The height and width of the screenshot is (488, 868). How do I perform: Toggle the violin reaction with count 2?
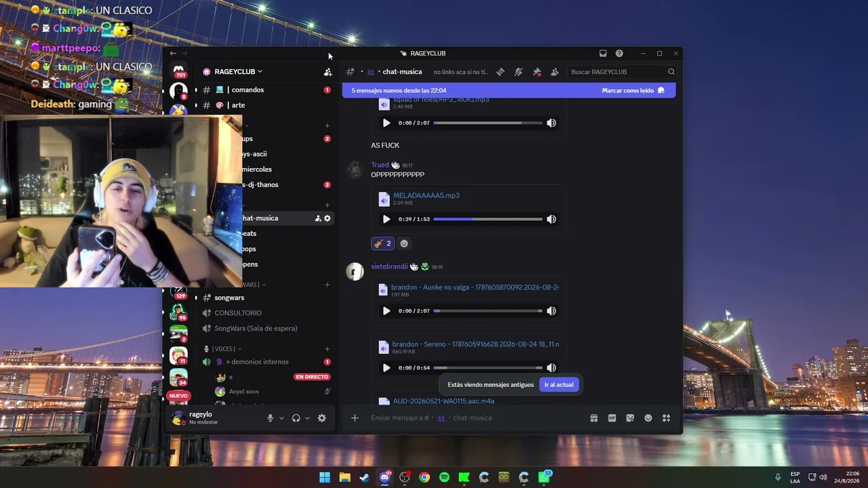(x=382, y=243)
